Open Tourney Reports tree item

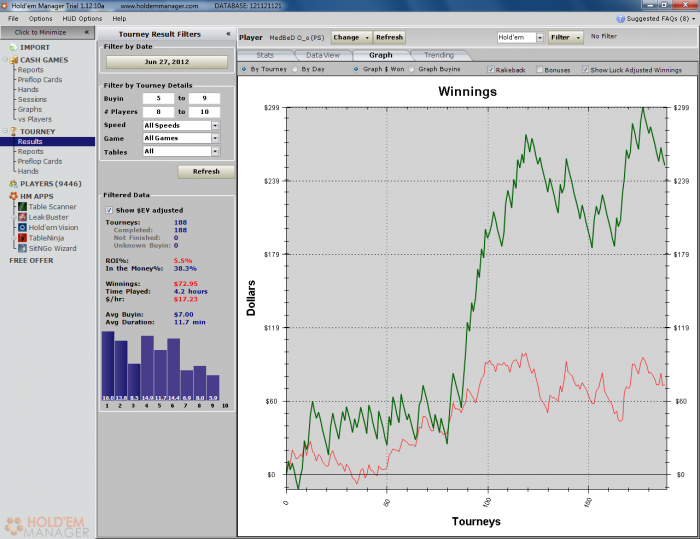[30, 151]
